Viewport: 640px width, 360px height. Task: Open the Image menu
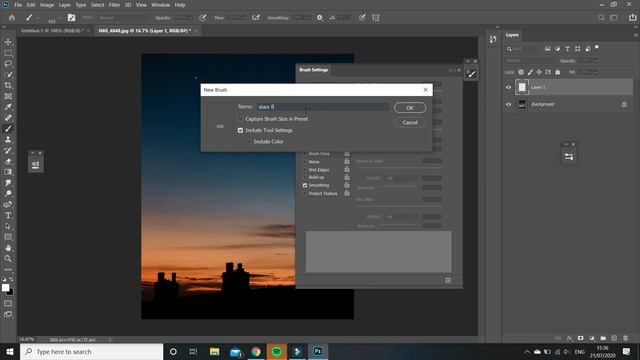47,5
